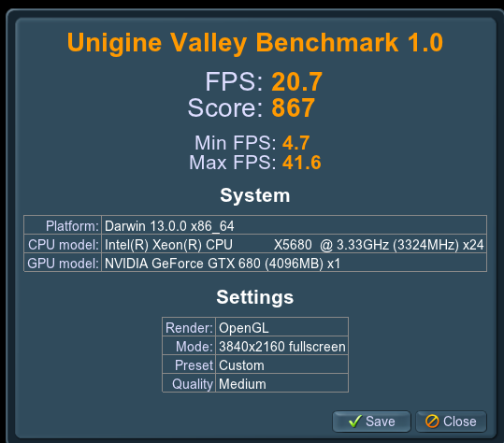The image size is (504, 443).
Task: Click the Render: label cell
Action: tap(189, 327)
